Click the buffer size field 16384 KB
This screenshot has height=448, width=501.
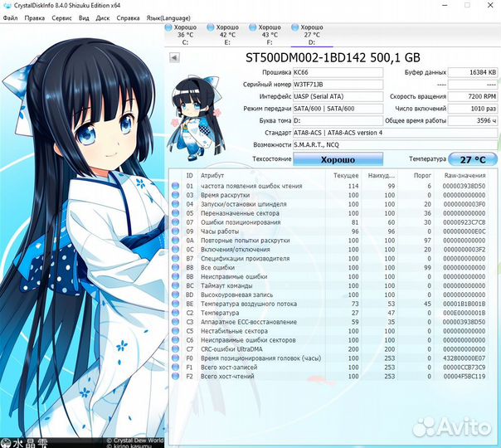[473, 72]
